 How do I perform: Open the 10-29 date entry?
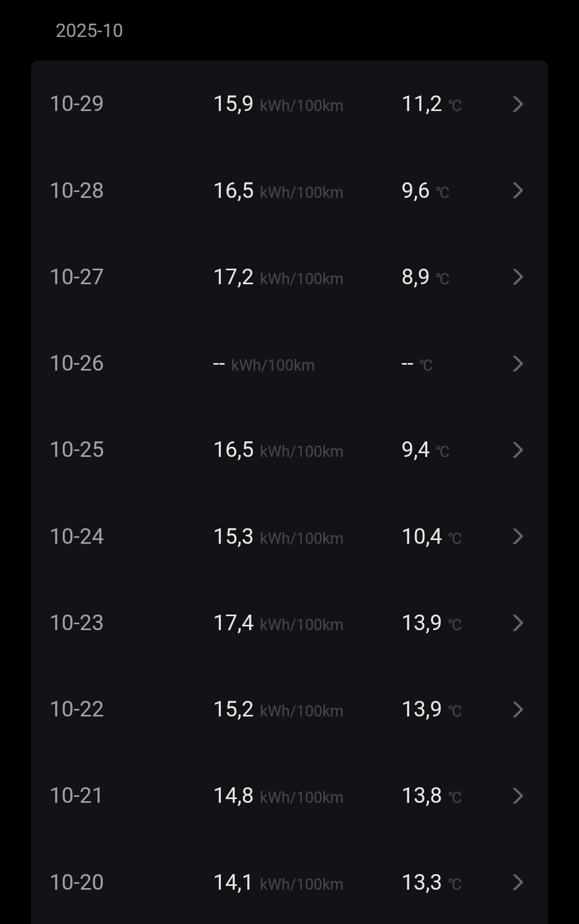[77, 104]
